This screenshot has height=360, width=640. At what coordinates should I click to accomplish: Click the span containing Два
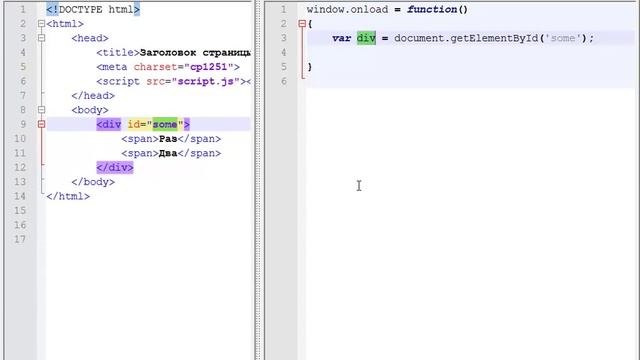coord(171,153)
